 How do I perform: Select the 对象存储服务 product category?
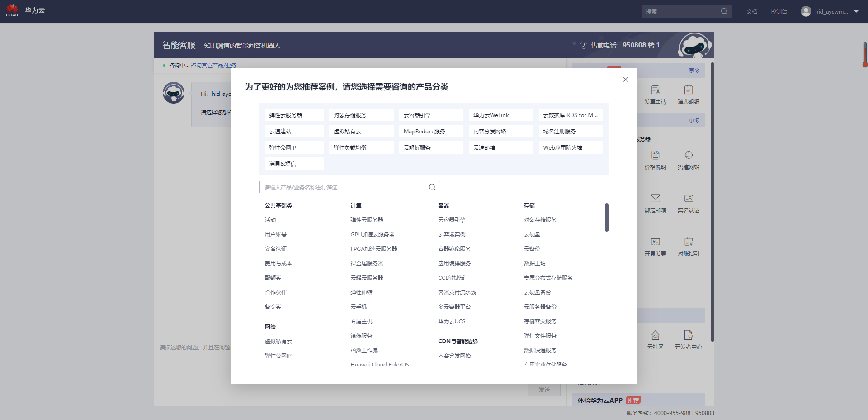click(x=361, y=115)
